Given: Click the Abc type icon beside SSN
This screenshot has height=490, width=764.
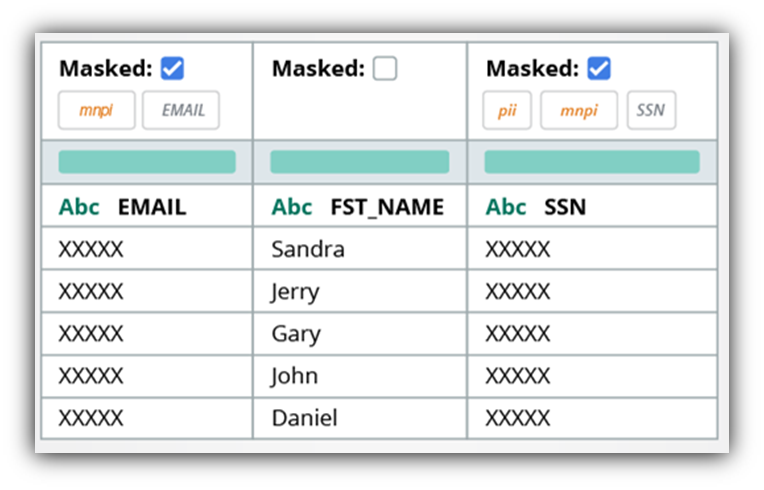Looking at the screenshot, I should click(x=506, y=207).
